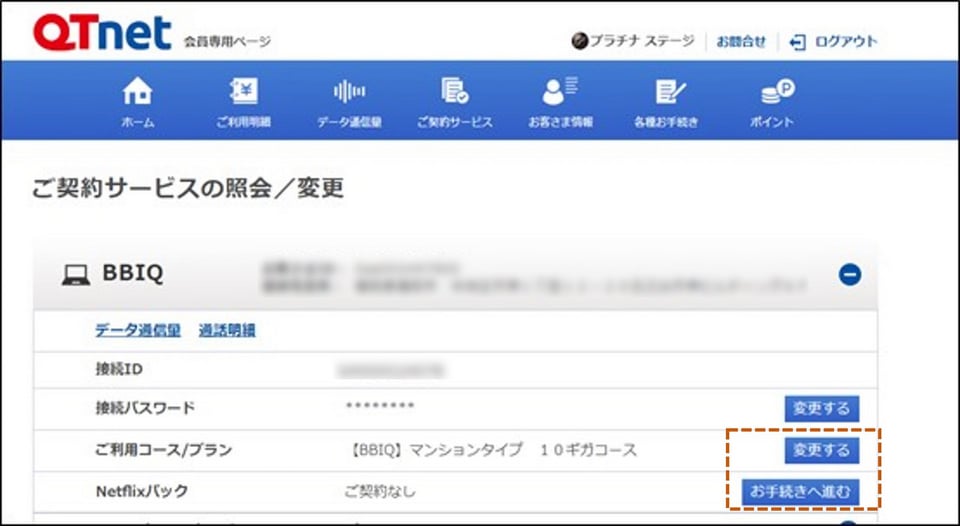
Task: Select the ご契約サービス menu label
Action: click(454, 122)
